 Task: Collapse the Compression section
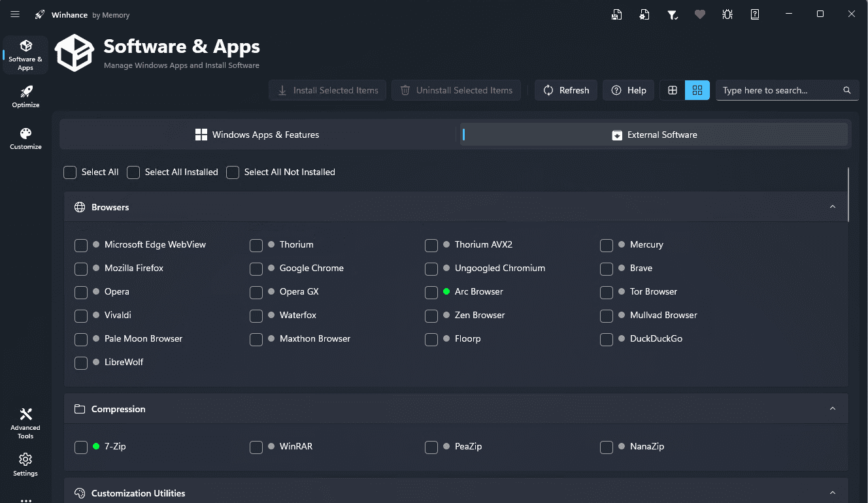coord(832,409)
